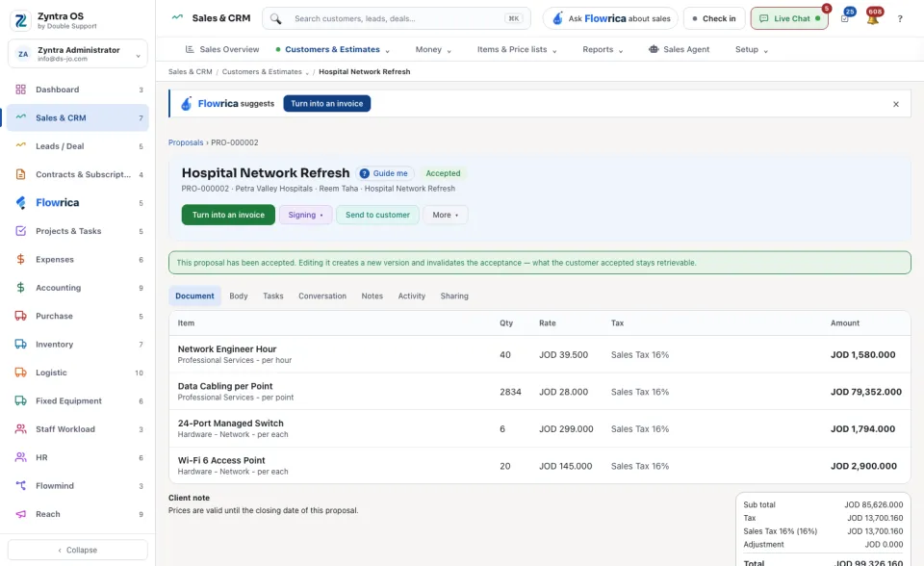Open the Money dropdown menu

433,49
